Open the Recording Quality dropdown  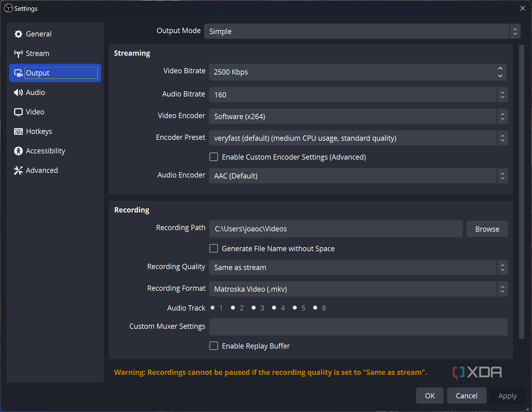tap(358, 268)
